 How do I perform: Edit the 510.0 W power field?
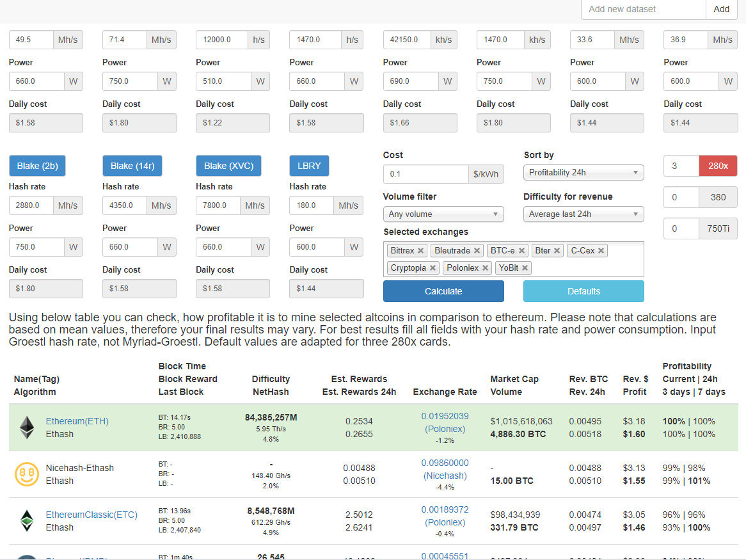[x=224, y=81]
